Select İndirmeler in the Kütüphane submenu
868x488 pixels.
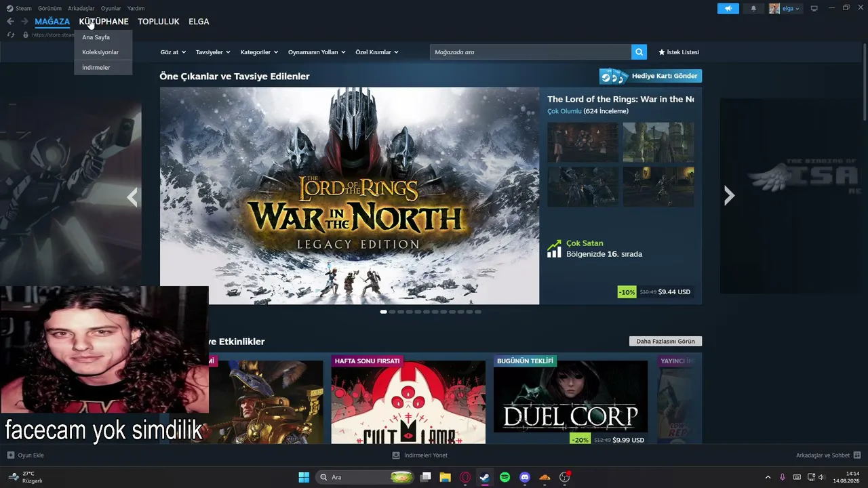click(103, 67)
